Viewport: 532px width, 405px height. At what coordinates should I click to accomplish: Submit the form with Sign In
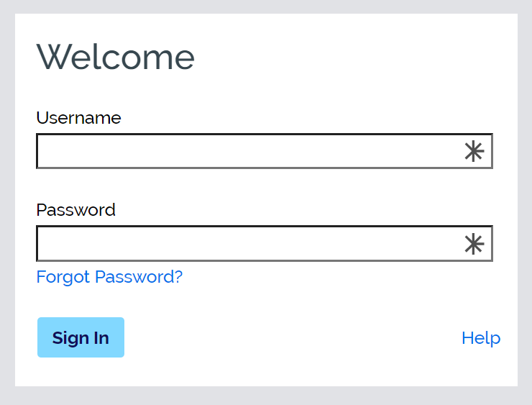click(x=81, y=337)
